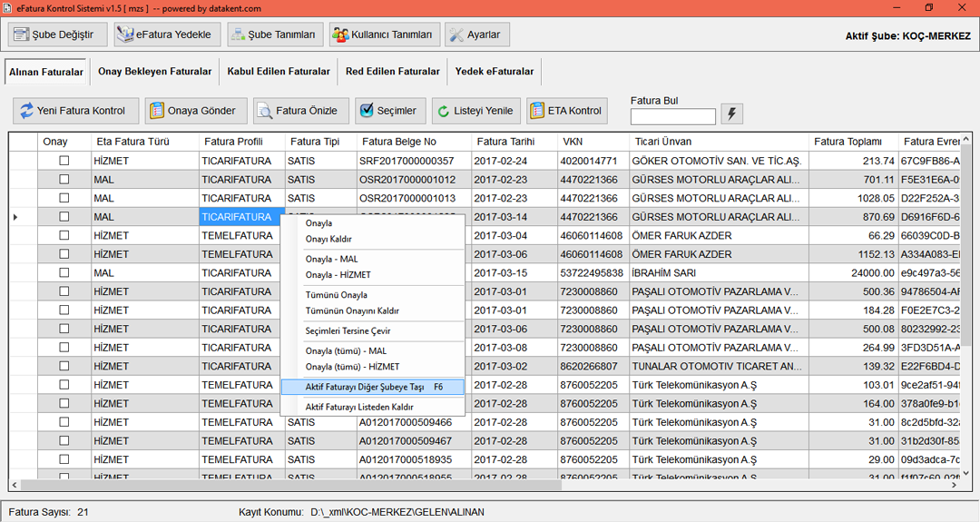
Task: Click the eFatura Yedekle backup icon
Action: [125, 34]
